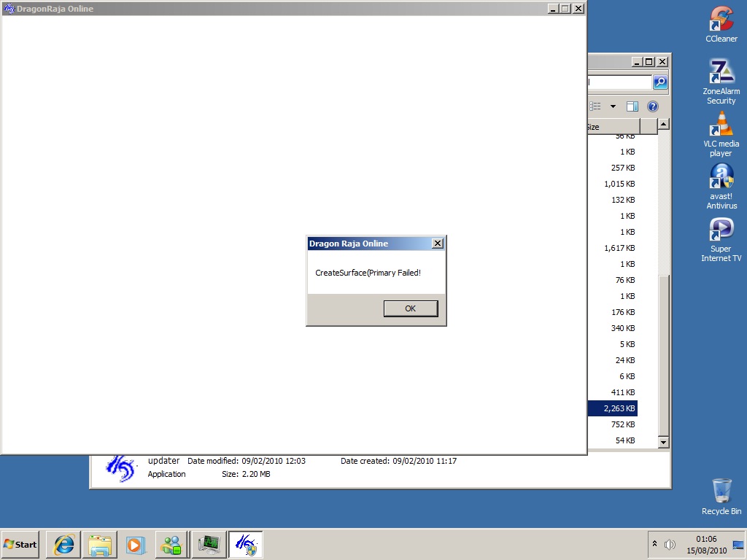The height and width of the screenshot is (560, 747).
Task: Open Explorer help question mark icon
Action: pyautogui.click(x=653, y=106)
